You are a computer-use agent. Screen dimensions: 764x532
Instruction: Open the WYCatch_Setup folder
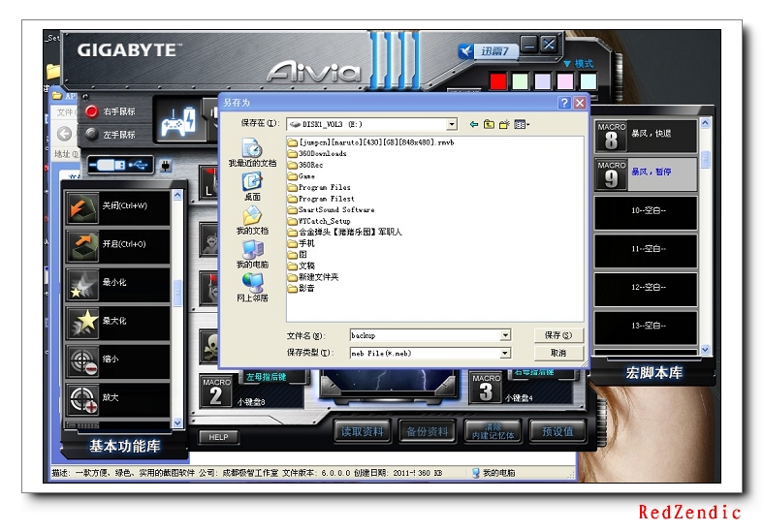coord(319,221)
